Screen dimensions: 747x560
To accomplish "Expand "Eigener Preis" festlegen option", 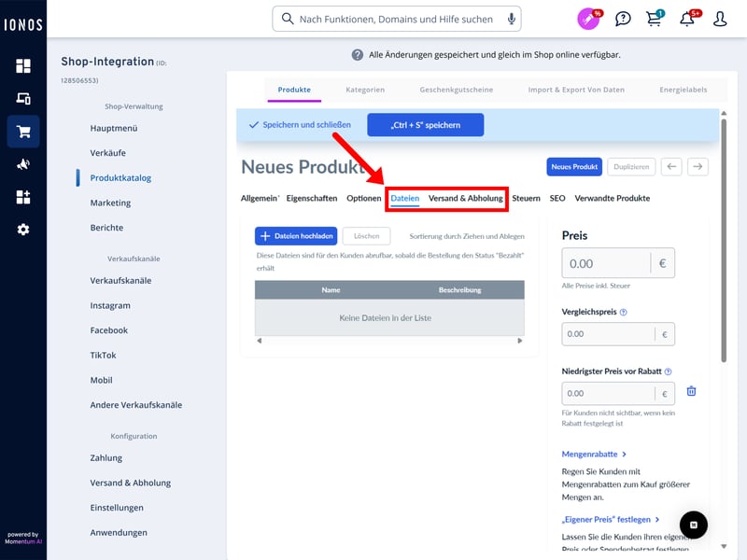I will (611, 519).
